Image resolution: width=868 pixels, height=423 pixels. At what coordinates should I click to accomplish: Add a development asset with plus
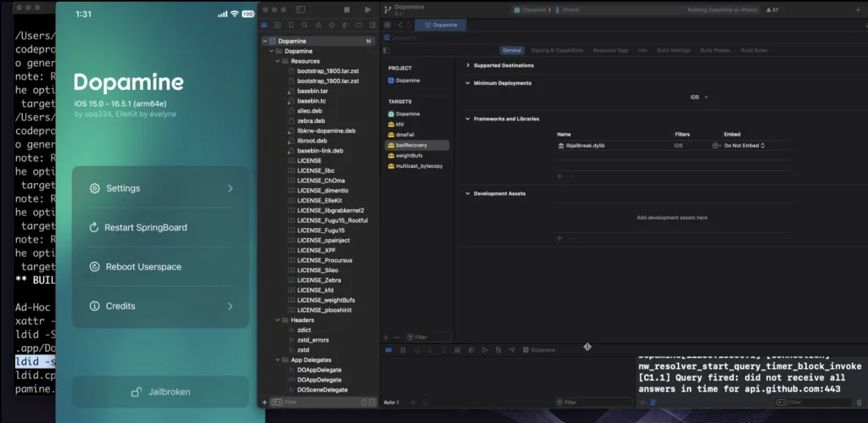559,238
